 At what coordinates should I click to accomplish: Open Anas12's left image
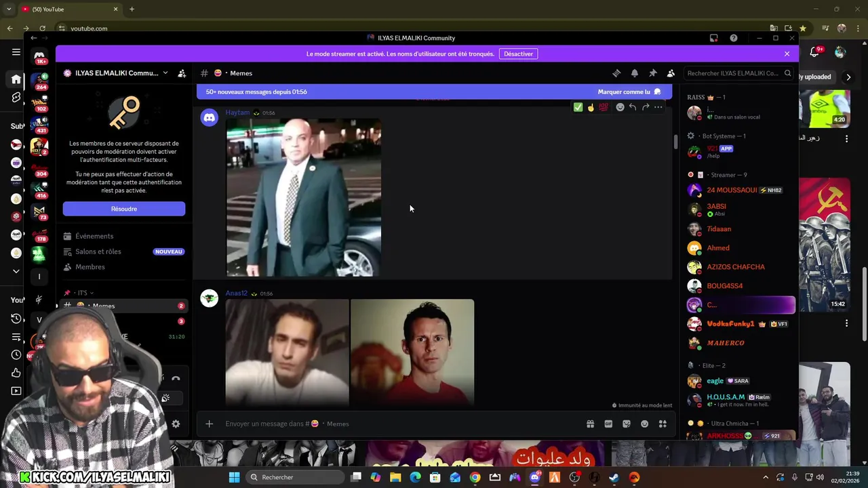(288, 352)
